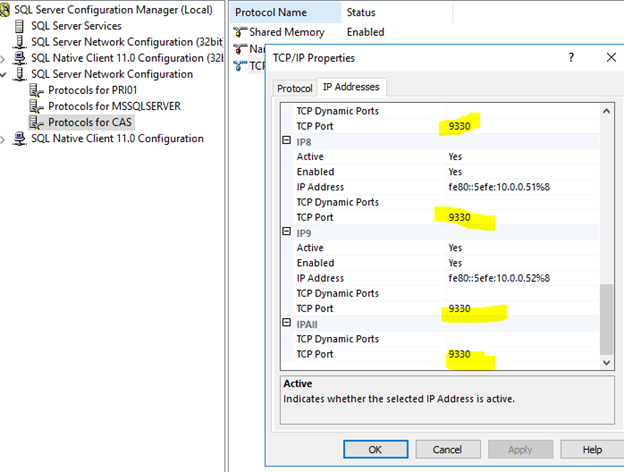Click IPAll TCP Port value 9330
This screenshot has width=624, height=472.
point(460,354)
